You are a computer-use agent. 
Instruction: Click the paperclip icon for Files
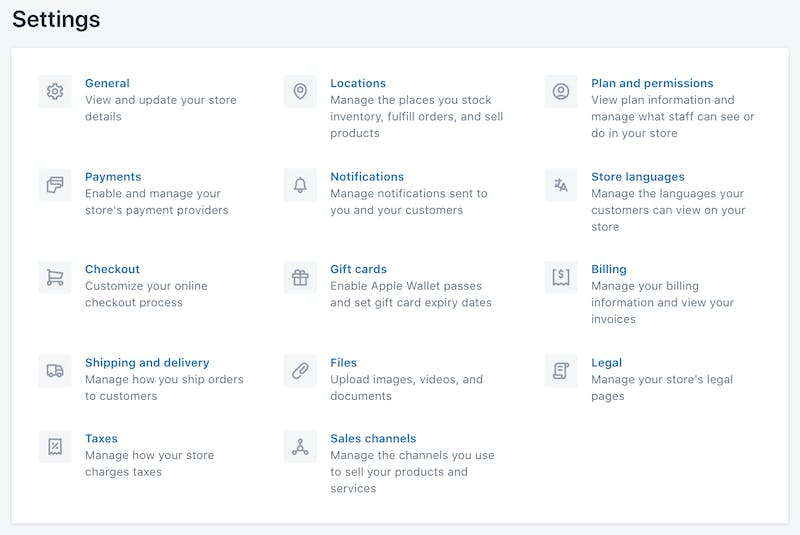coord(300,371)
